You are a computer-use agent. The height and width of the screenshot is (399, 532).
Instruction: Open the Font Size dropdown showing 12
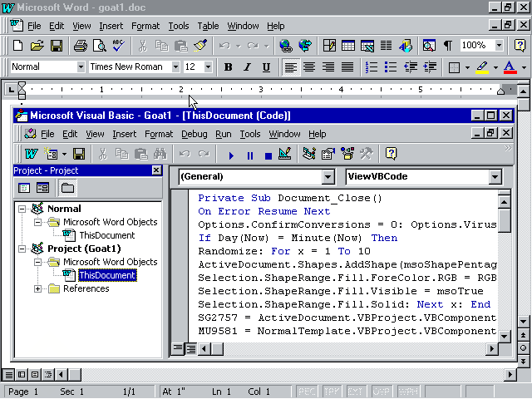[208, 66]
